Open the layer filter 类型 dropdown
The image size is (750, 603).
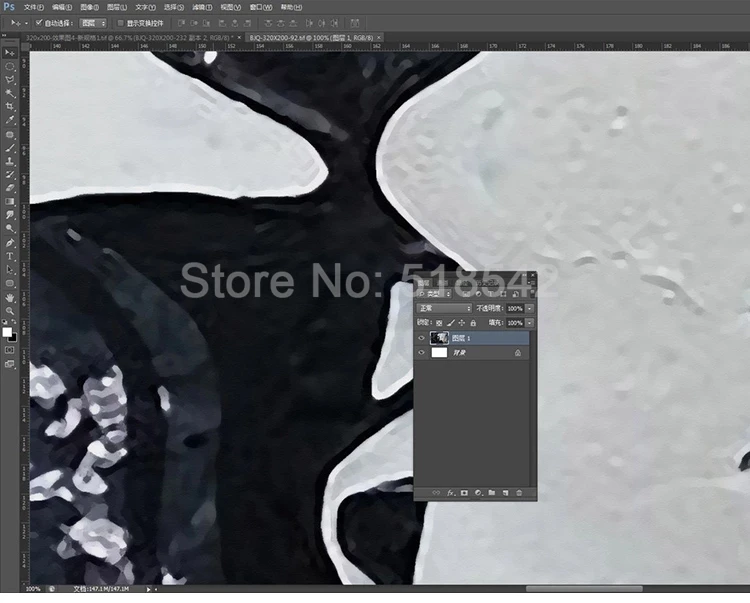(x=434, y=294)
